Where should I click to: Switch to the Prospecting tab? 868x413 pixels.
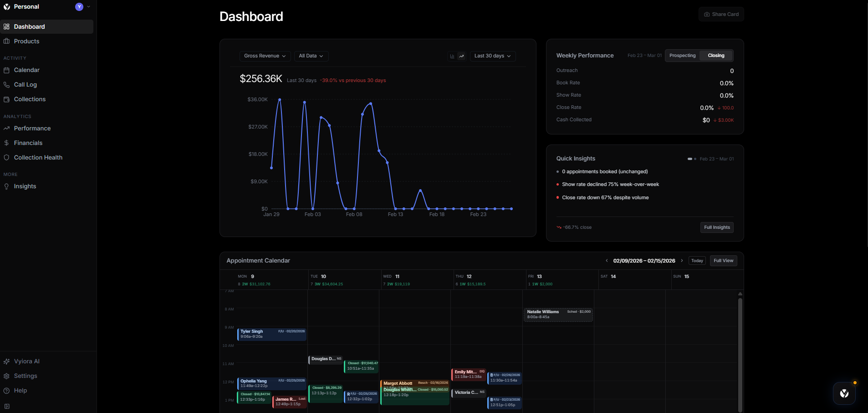(682, 55)
